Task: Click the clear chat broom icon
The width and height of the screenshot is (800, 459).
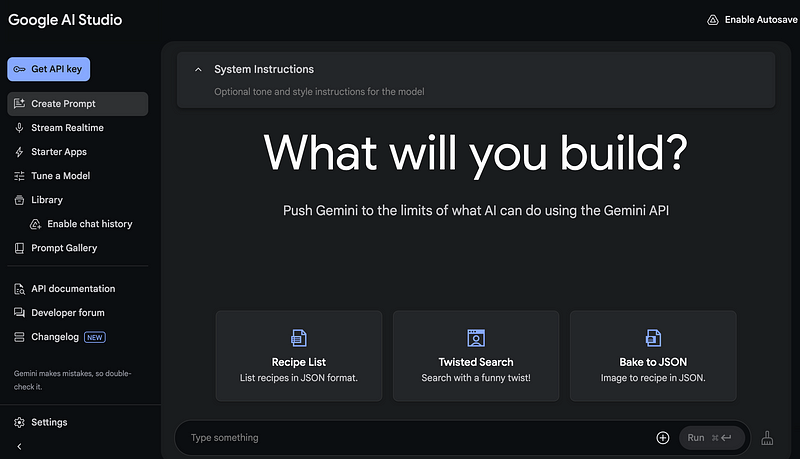Action: coord(767,438)
